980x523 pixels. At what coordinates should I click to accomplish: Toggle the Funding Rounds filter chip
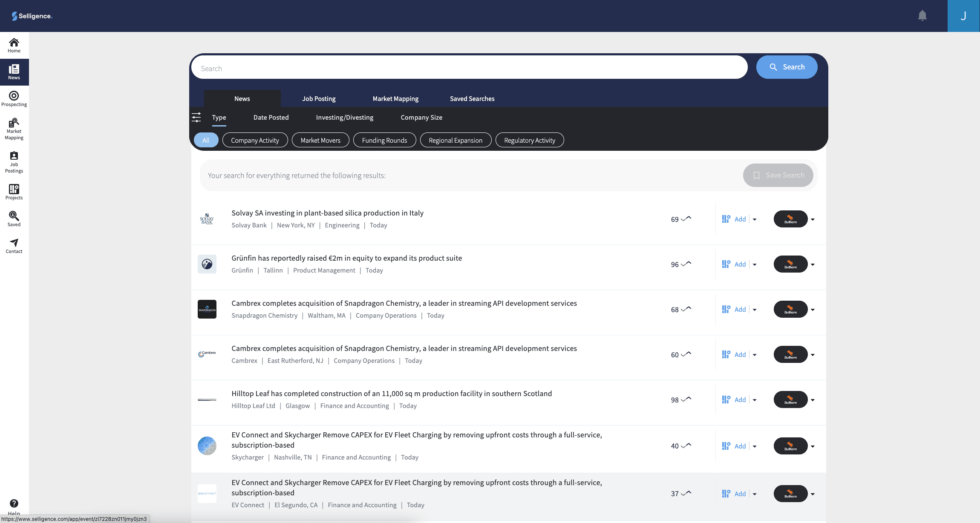point(384,140)
